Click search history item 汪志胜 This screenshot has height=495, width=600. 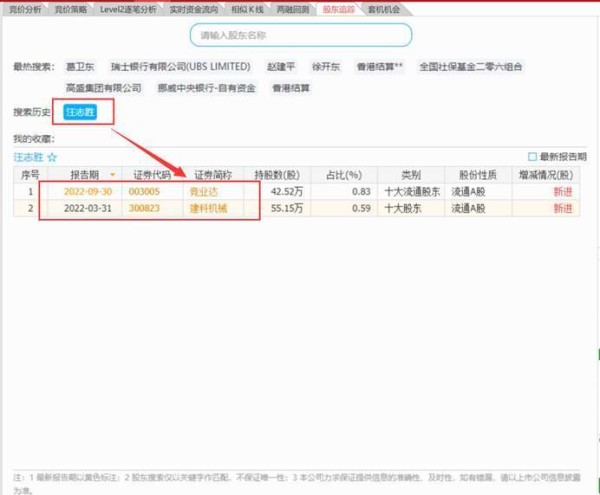pos(80,112)
